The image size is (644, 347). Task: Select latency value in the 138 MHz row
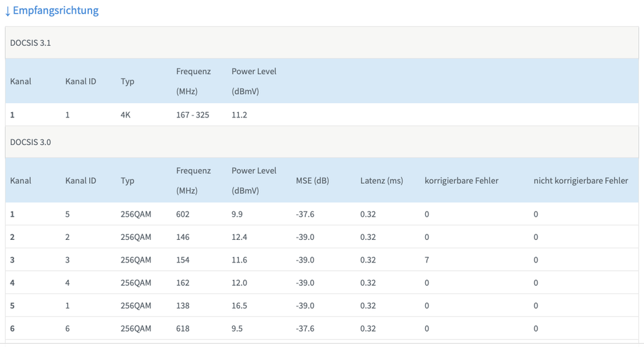(x=368, y=306)
